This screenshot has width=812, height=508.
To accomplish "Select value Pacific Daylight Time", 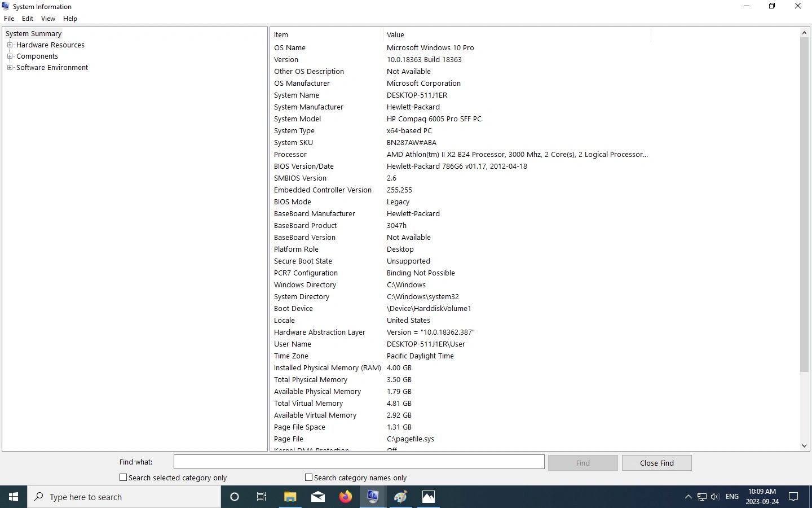I will click(x=420, y=356).
